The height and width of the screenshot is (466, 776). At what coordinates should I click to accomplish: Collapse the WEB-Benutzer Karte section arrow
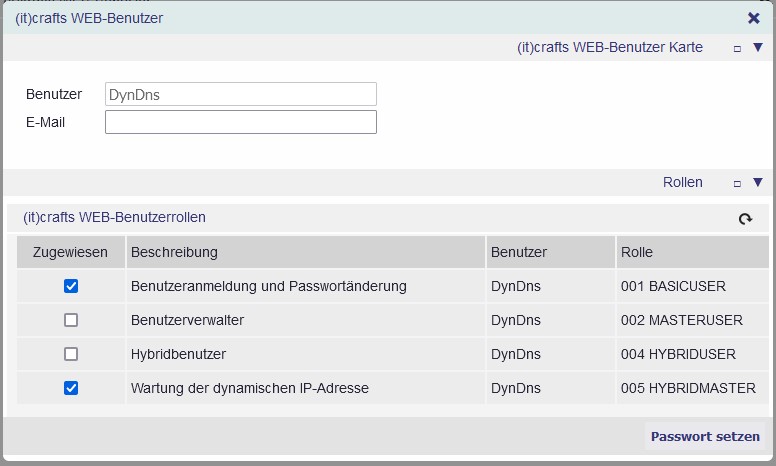(758, 47)
